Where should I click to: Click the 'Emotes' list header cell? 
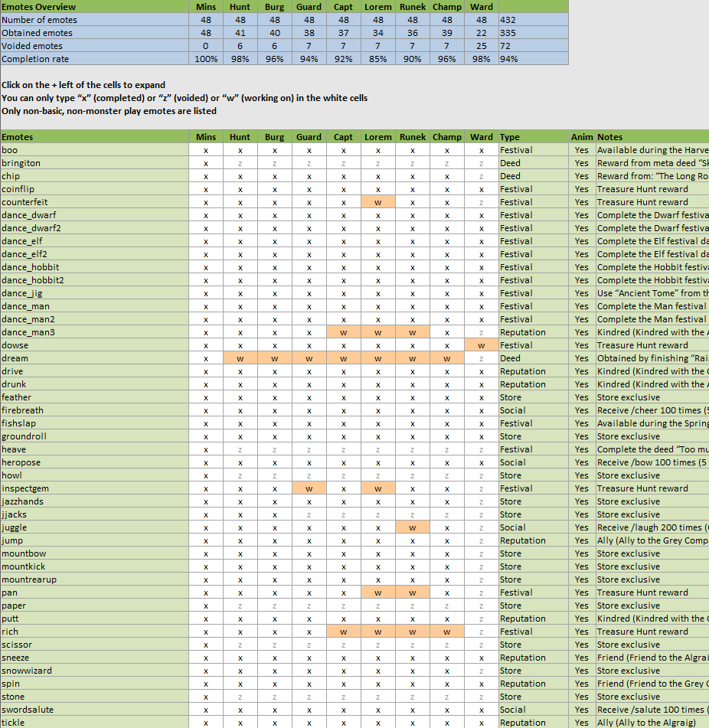coord(95,136)
